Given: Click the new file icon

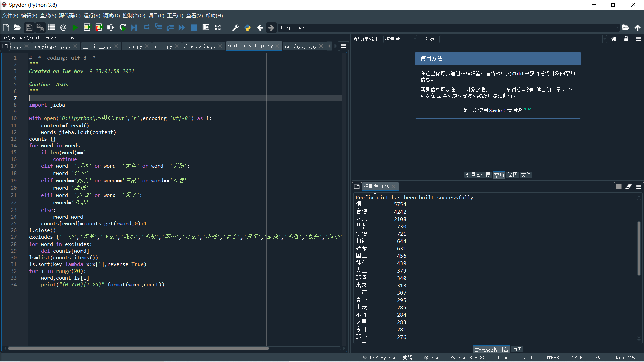Looking at the screenshot, I should 6,28.
